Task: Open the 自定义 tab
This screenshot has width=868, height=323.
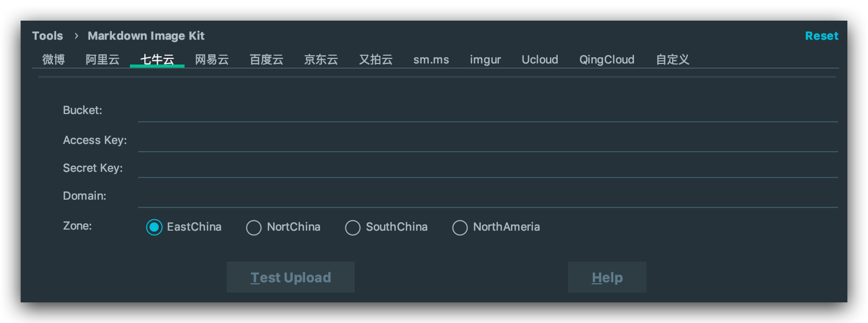Action: coord(673,60)
